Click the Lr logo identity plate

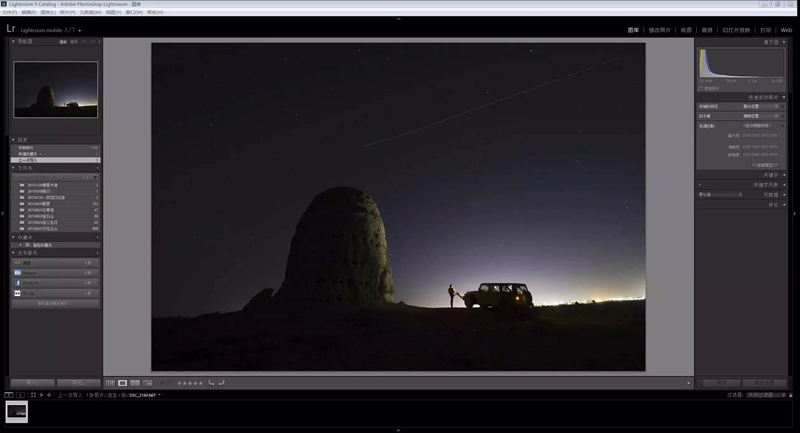coord(11,29)
